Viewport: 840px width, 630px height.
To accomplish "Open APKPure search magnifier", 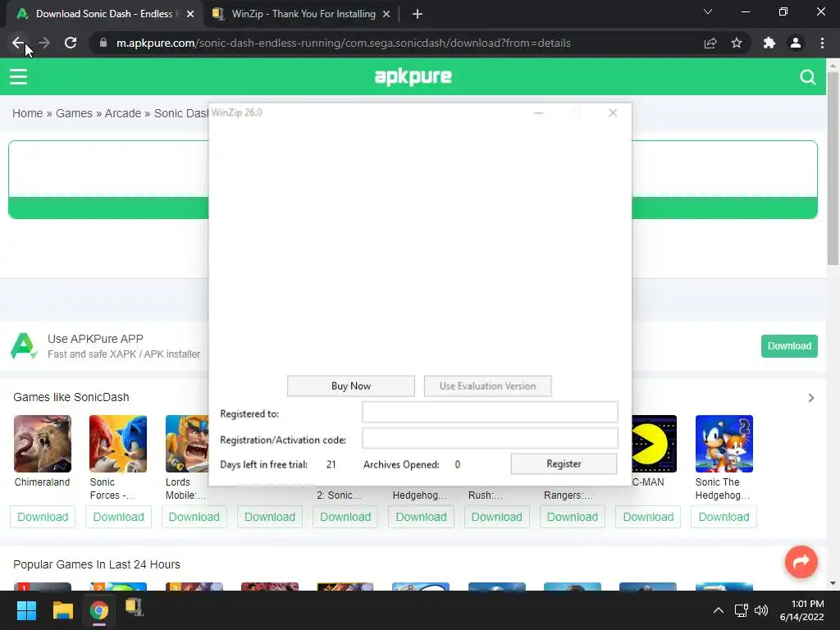I will click(808, 77).
